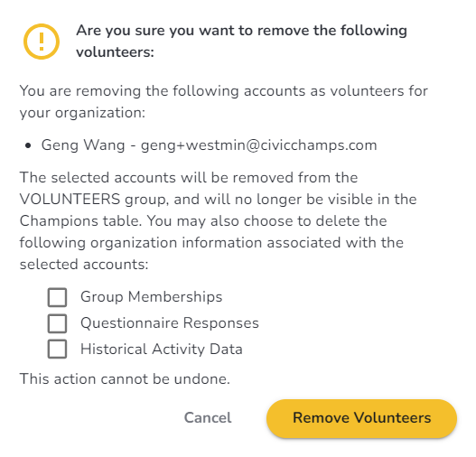Click the Questionnaire Responses label text
Screen dimensions: 476x457
(170, 322)
